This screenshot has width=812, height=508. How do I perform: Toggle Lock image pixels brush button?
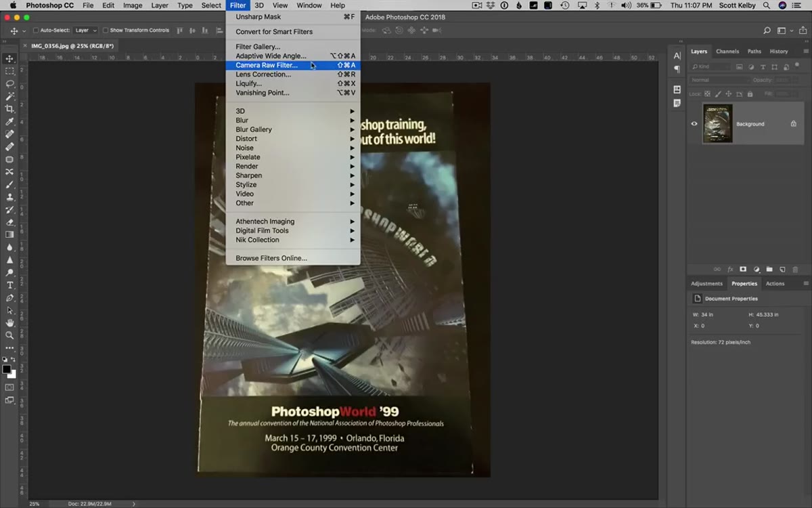(717, 94)
